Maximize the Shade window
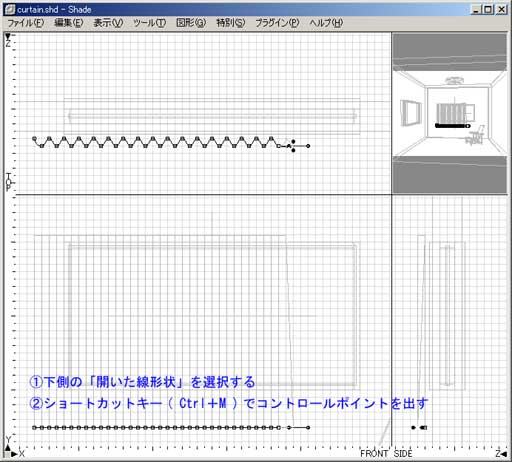Viewport: 512px width, 462px height. pos(488,9)
